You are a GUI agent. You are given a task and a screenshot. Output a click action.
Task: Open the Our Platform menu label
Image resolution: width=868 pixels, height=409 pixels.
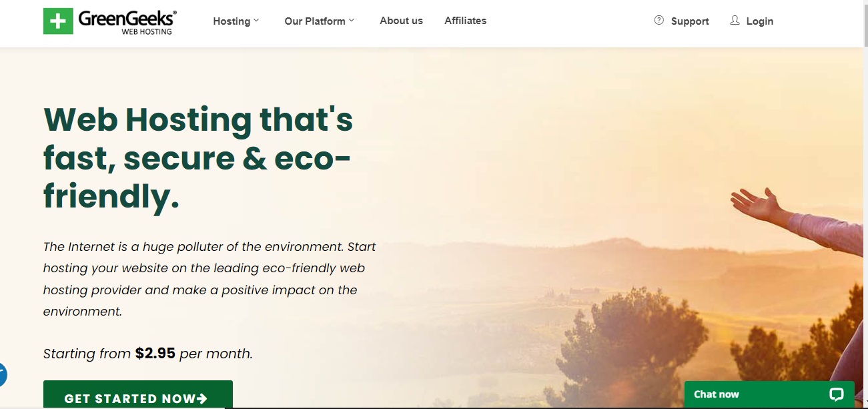point(315,21)
